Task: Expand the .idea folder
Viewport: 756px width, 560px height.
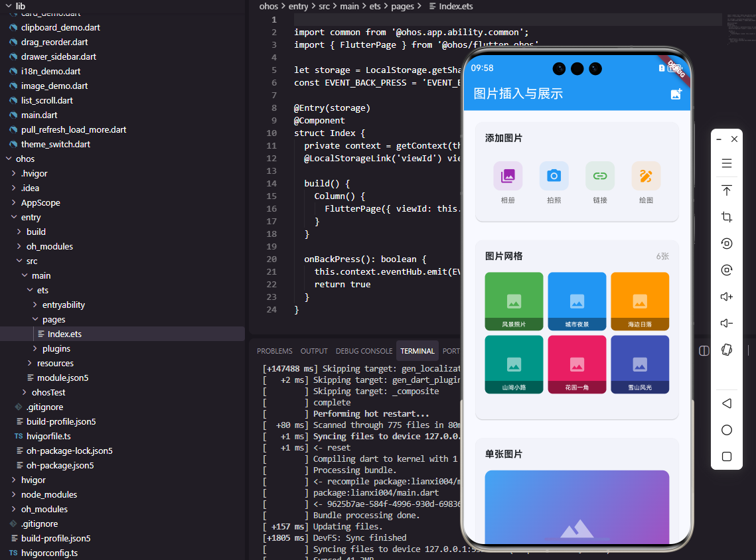Action: 14,188
